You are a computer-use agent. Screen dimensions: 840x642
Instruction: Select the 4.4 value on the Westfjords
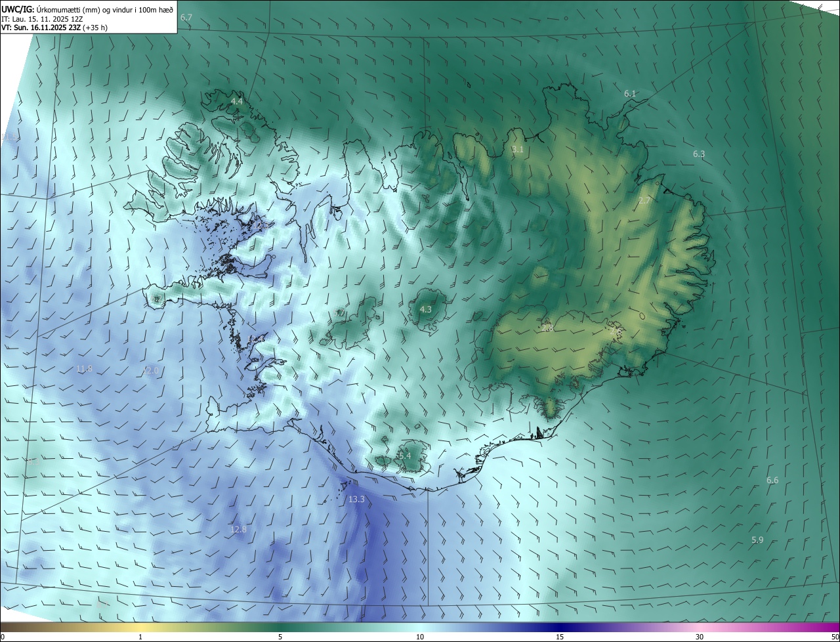[237, 101]
